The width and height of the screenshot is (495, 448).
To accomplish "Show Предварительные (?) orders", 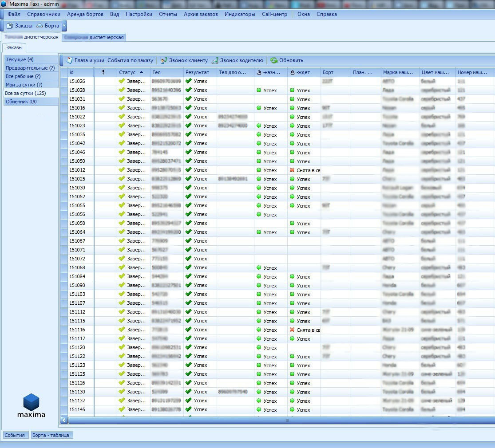I will [31, 68].
